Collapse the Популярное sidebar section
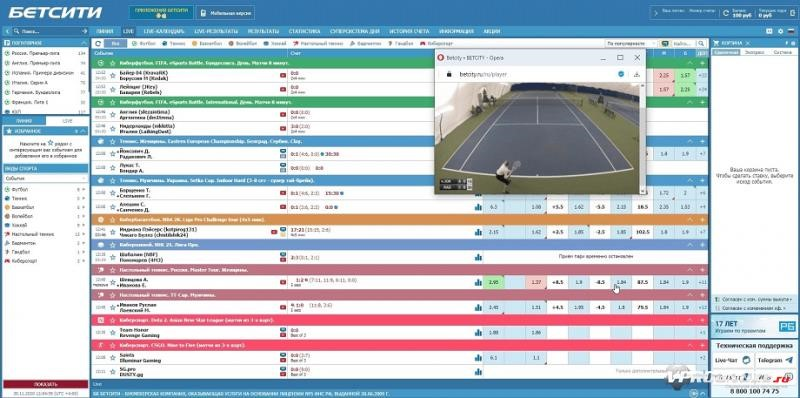Image resolution: width=800 pixels, height=398 pixels. (x=84, y=43)
